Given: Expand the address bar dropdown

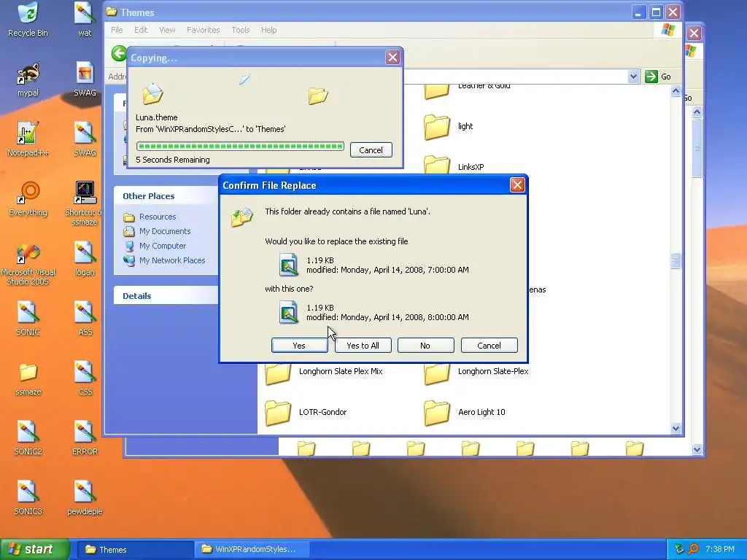Looking at the screenshot, I should coord(633,77).
